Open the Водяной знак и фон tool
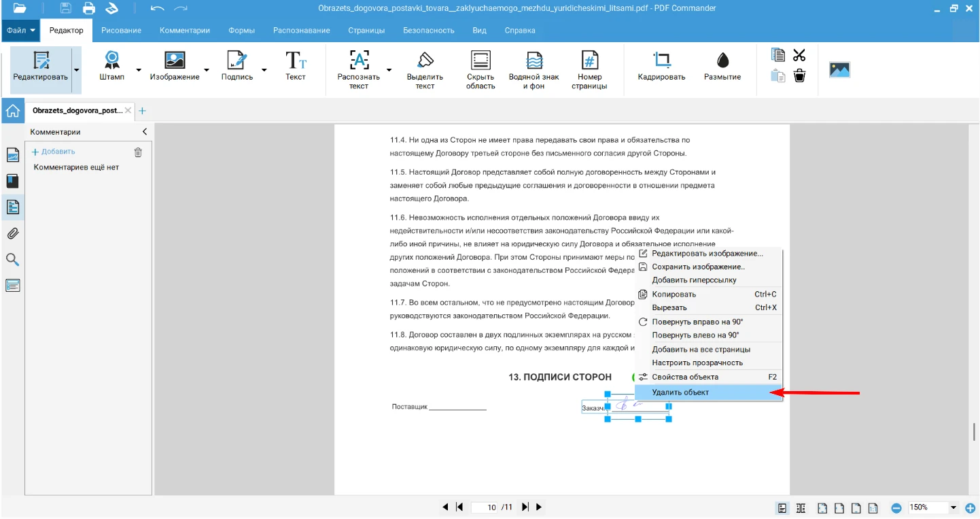Screen dimensions: 980x519 click(533, 69)
